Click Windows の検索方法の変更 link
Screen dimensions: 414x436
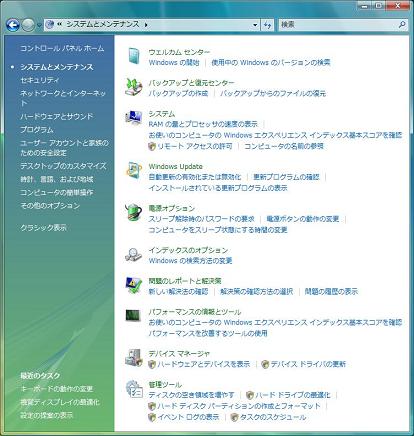[190, 261]
